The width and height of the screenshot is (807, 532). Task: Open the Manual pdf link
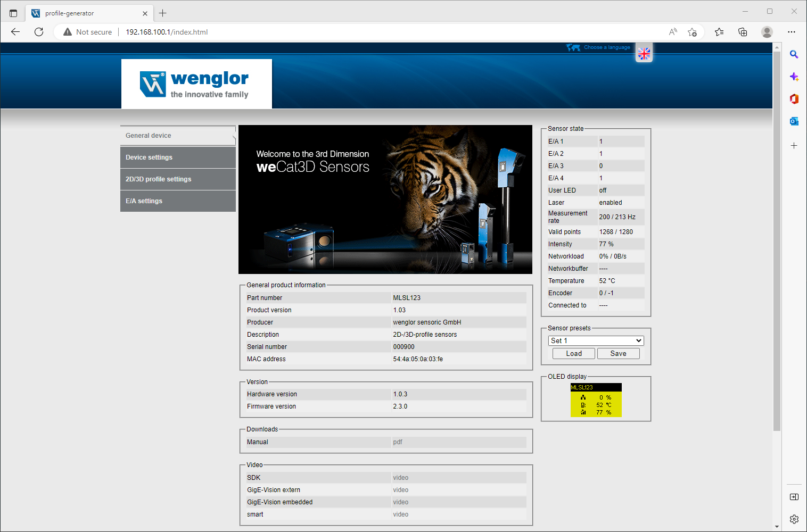point(398,442)
